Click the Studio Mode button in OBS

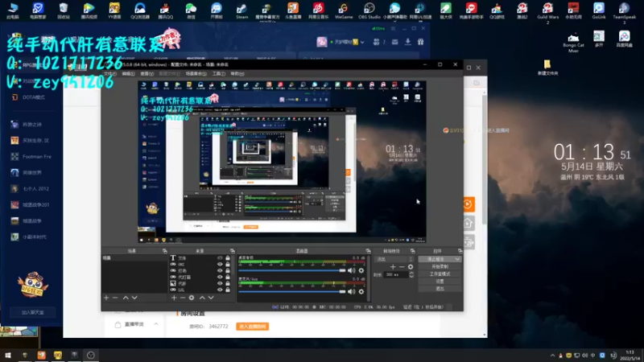440,274
